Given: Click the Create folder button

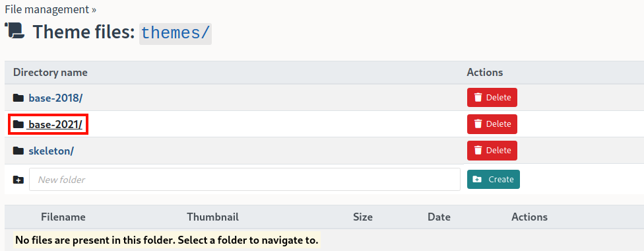Looking at the screenshot, I should coord(494,180).
